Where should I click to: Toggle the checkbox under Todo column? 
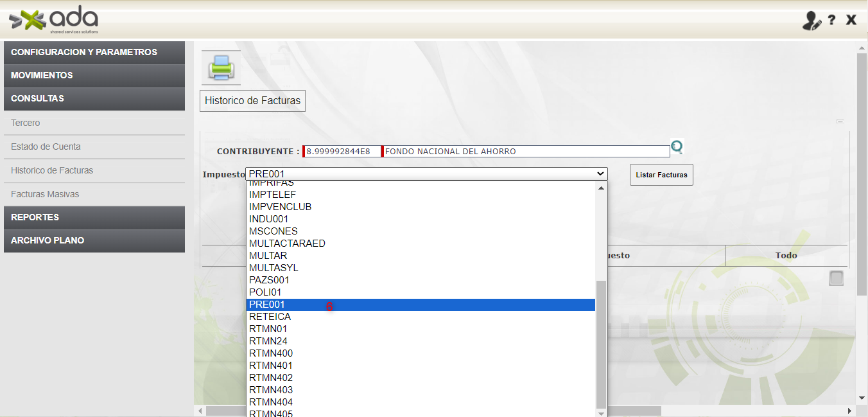point(836,278)
